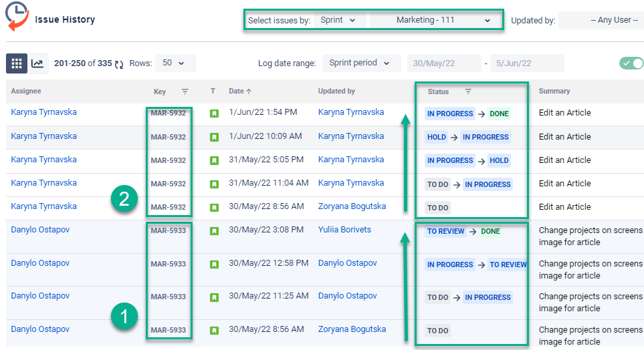Click story icon in 30/May/22 12:58 PM row
This screenshot has height=350, width=644.
point(214,265)
